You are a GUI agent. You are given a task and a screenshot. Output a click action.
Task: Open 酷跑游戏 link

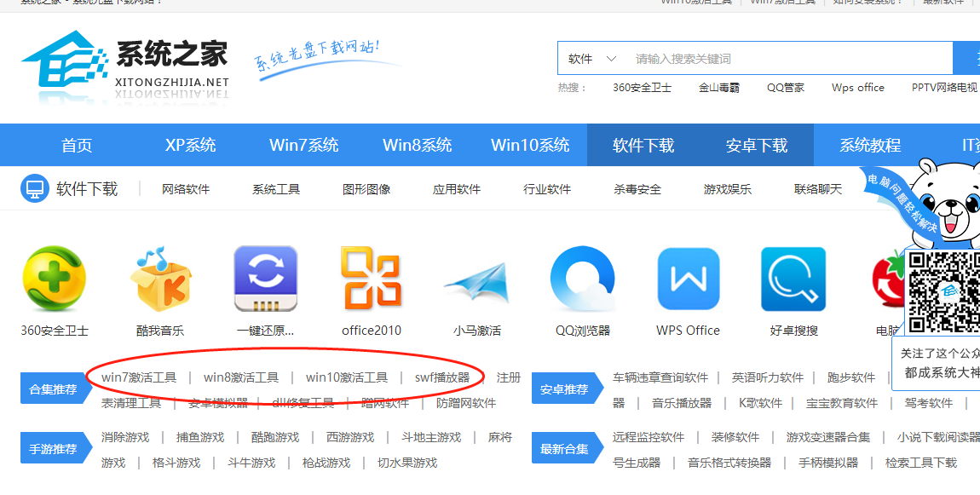click(x=275, y=438)
